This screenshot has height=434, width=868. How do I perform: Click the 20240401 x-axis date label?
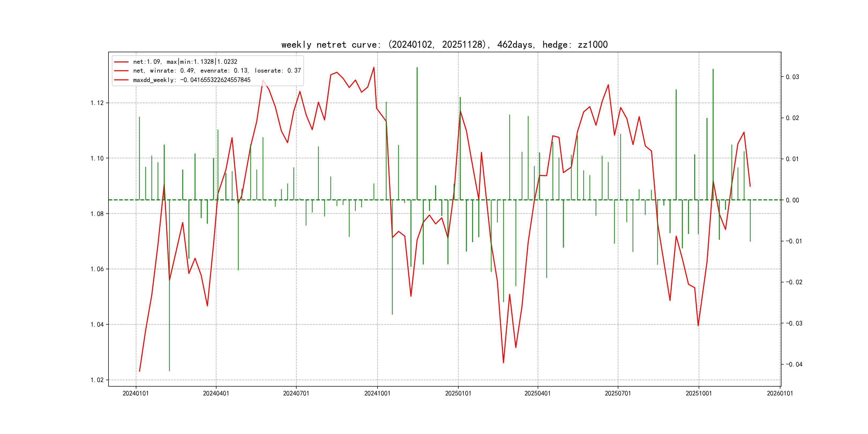(x=216, y=394)
